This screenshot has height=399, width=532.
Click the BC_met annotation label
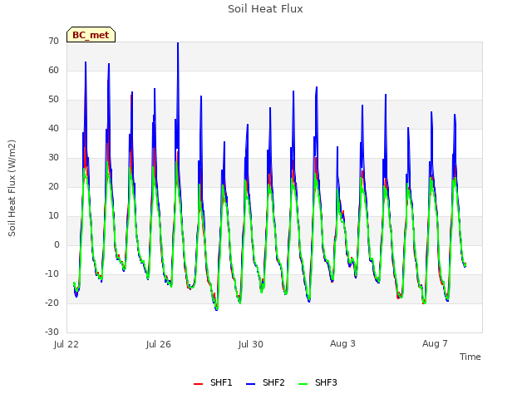(91, 35)
